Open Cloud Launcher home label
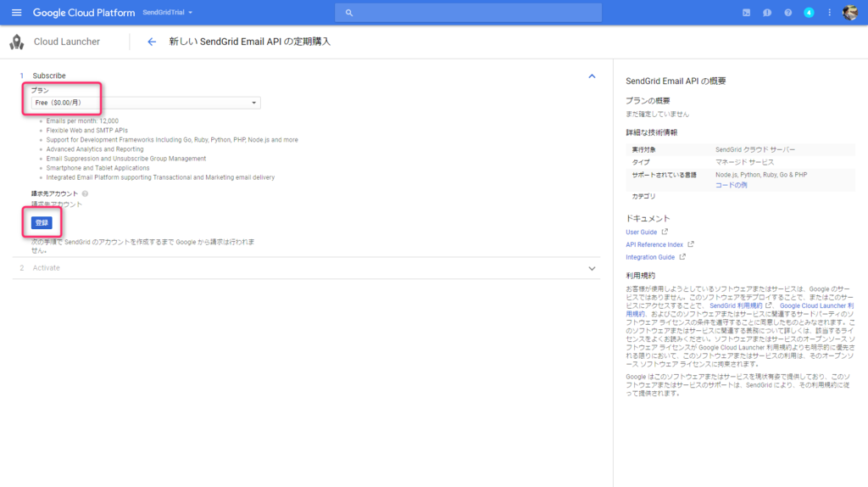This screenshot has width=868, height=487. pyautogui.click(x=66, y=42)
